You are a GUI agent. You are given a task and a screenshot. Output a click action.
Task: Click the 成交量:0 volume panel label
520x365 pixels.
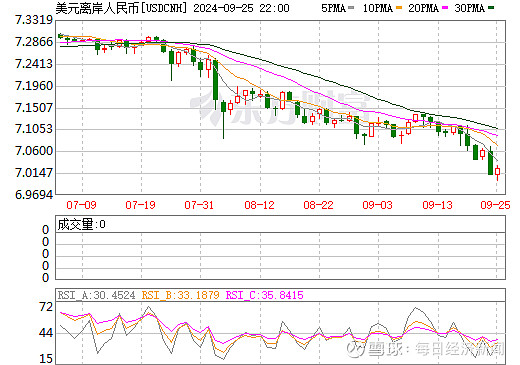pos(81,224)
